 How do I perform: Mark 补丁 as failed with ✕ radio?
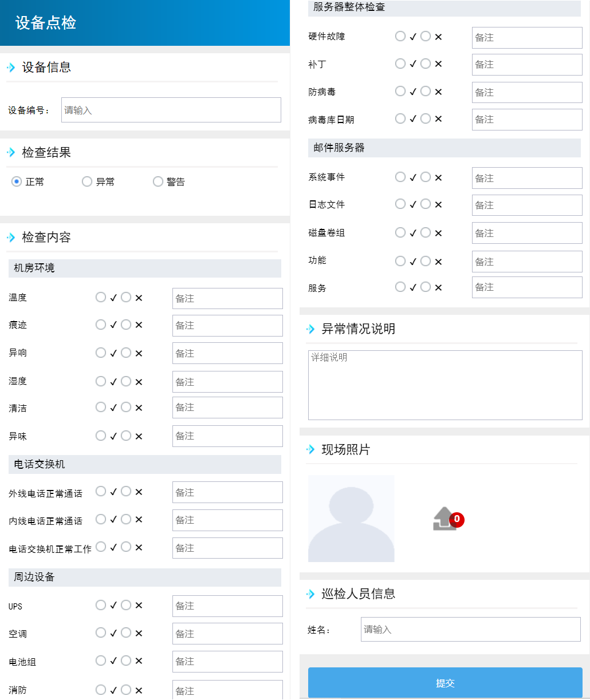pyautogui.click(x=426, y=64)
